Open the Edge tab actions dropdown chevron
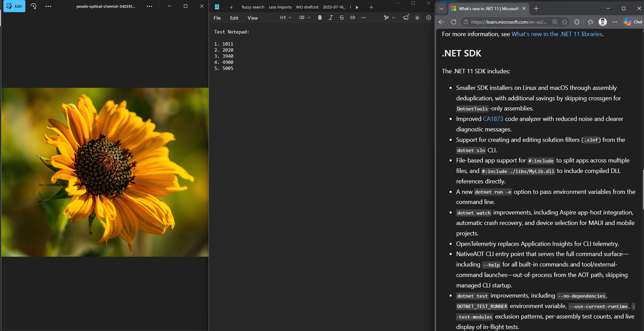Screen dimensions: 644x331 pyautogui.click(x=442, y=8)
